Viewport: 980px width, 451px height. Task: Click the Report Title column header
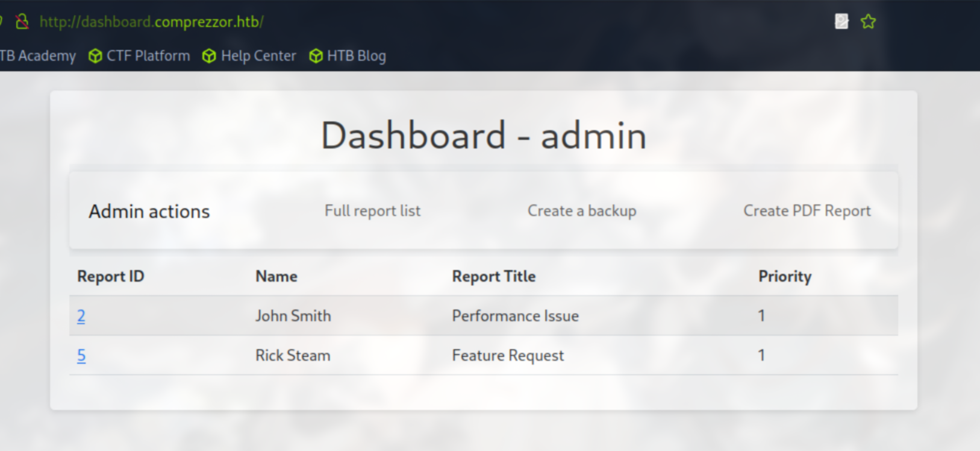click(494, 277)
